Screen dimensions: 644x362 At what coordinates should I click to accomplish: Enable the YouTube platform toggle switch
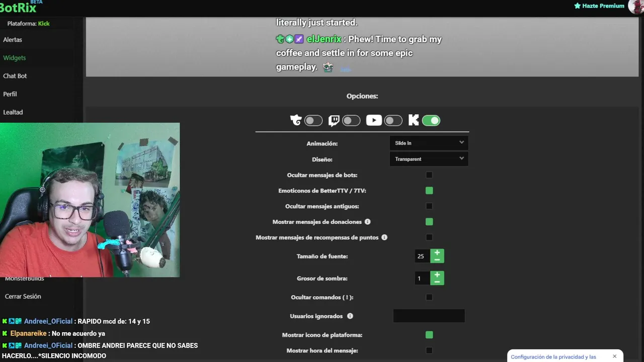393,121
